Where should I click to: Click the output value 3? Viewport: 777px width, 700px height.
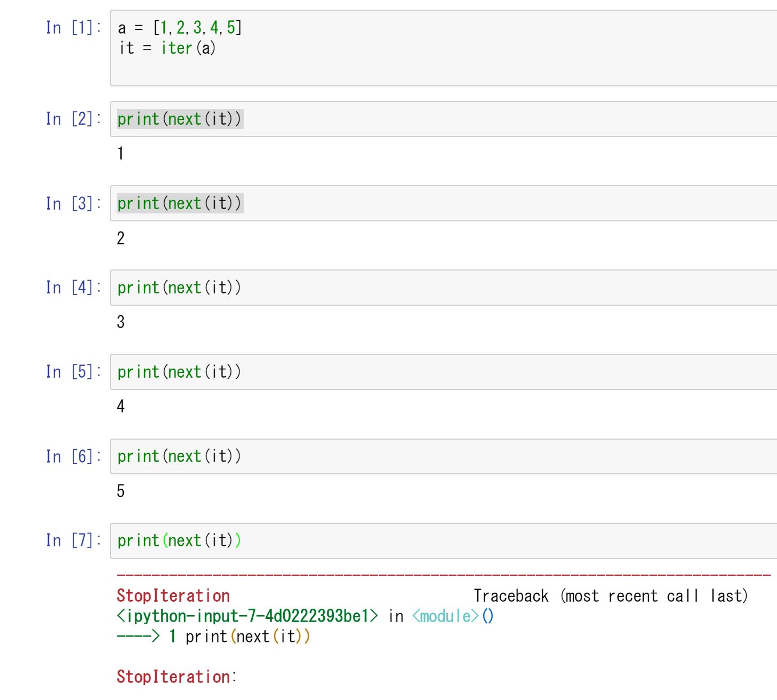point(121,322)
